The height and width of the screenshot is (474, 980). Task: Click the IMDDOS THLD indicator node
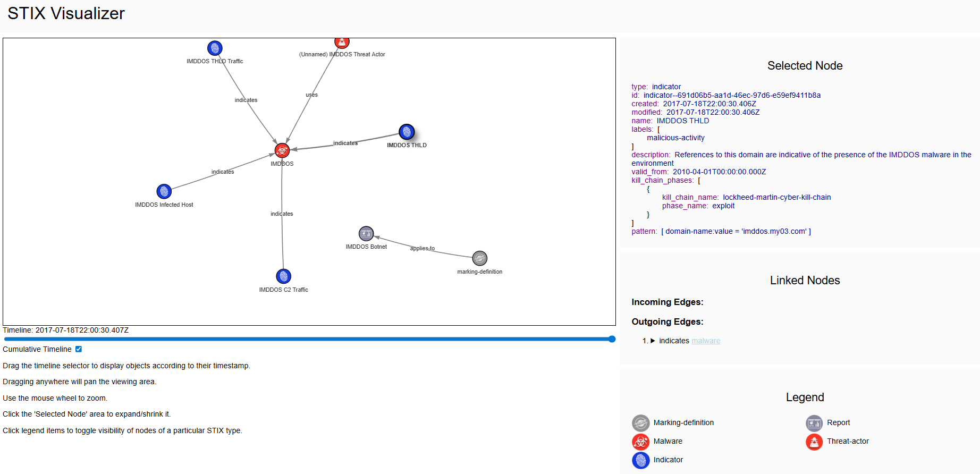tap(407, 132)
